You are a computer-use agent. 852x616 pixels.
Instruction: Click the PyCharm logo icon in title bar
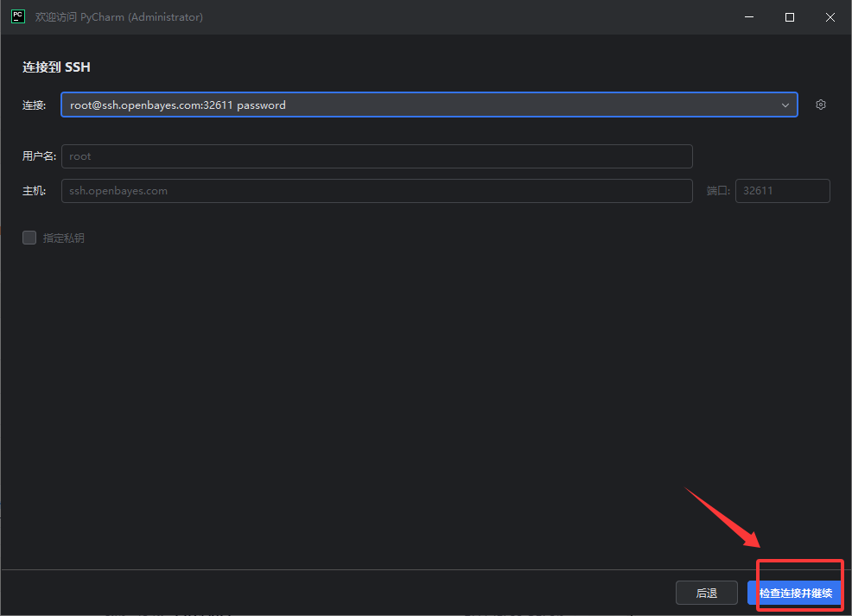point(18,16)
